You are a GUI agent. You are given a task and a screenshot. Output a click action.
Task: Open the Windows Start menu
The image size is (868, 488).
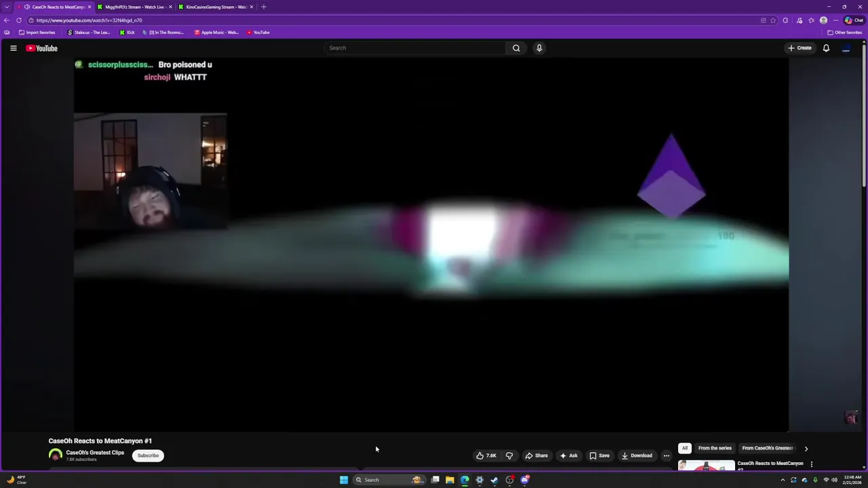pos(344,480)
